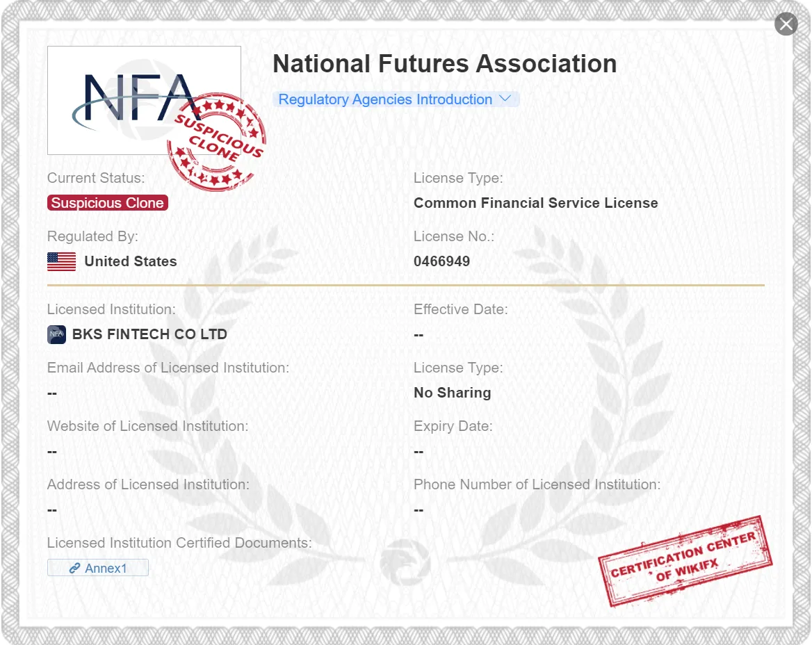Click National Futures Association heading
This screenshot has width=812, height=645.
click(x=445, y=64)
